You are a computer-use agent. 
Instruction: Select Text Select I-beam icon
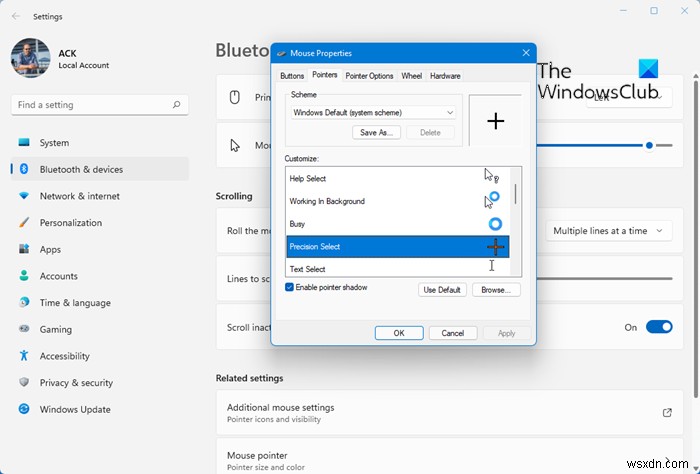pos(492,266)
